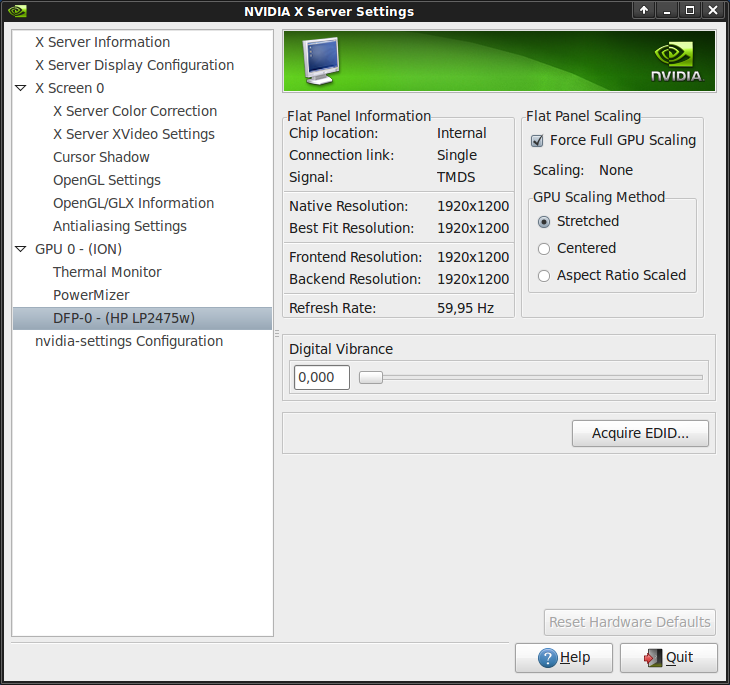Close the NVIDIA X Server Settings window

coord(713,10)
